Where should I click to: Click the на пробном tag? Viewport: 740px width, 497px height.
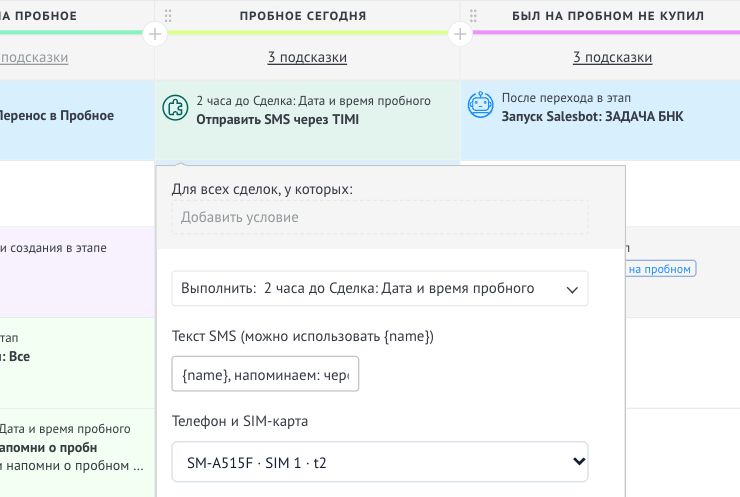tap(660, 269)
